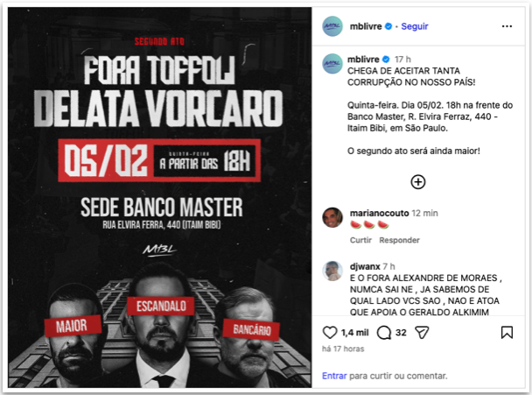
Task: Open marianocouto's profile picture
Action: (x=332, y=217)
